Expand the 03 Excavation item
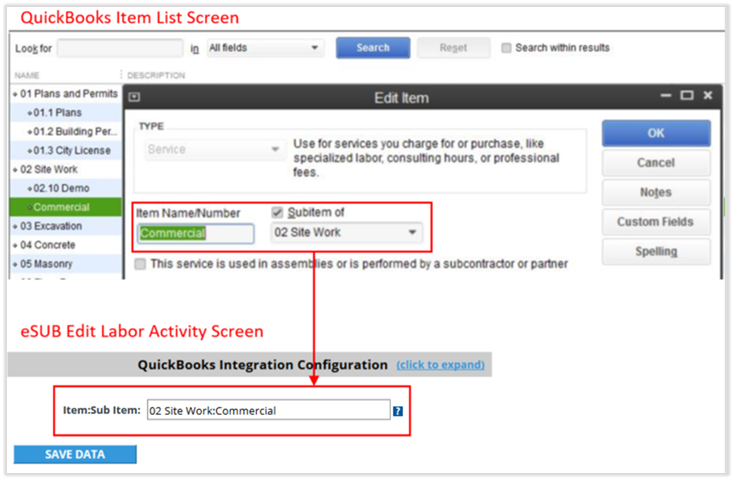The width and height of the screenshot is (734, 480). (x=15, y=226)
